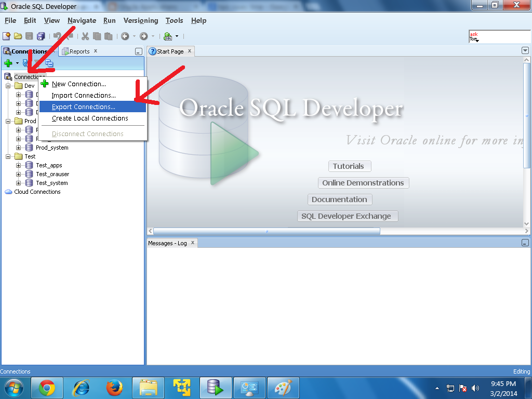Open SQL Worksheet via toolbar icon

click(168, 36)
